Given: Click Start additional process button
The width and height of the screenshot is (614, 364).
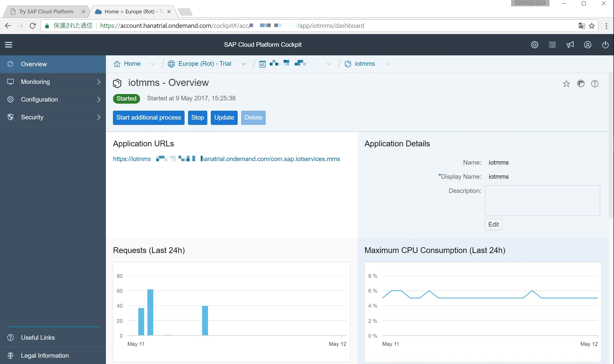Looking at the screenshot, I should coord(149,118).
